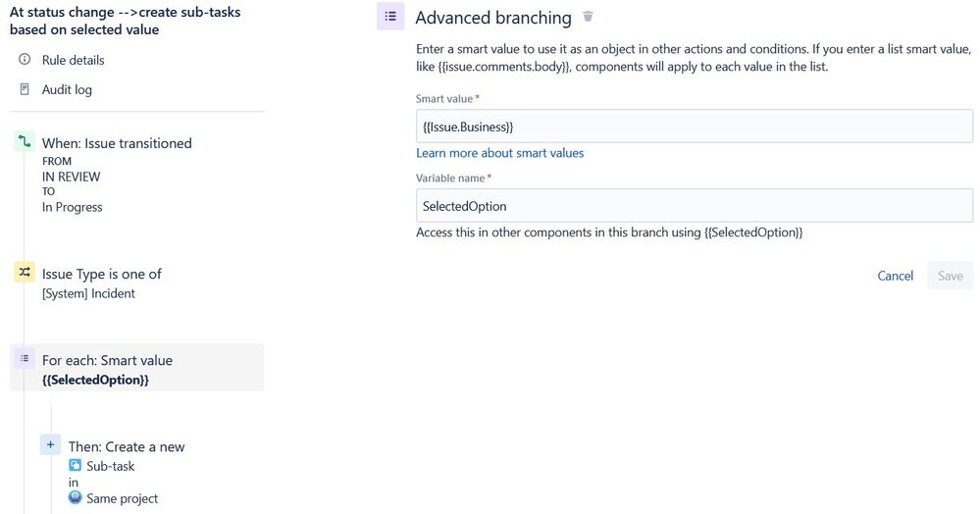Select the For each: Smart value branch
The image size is (980, 514).
click(x=137, y=368)
